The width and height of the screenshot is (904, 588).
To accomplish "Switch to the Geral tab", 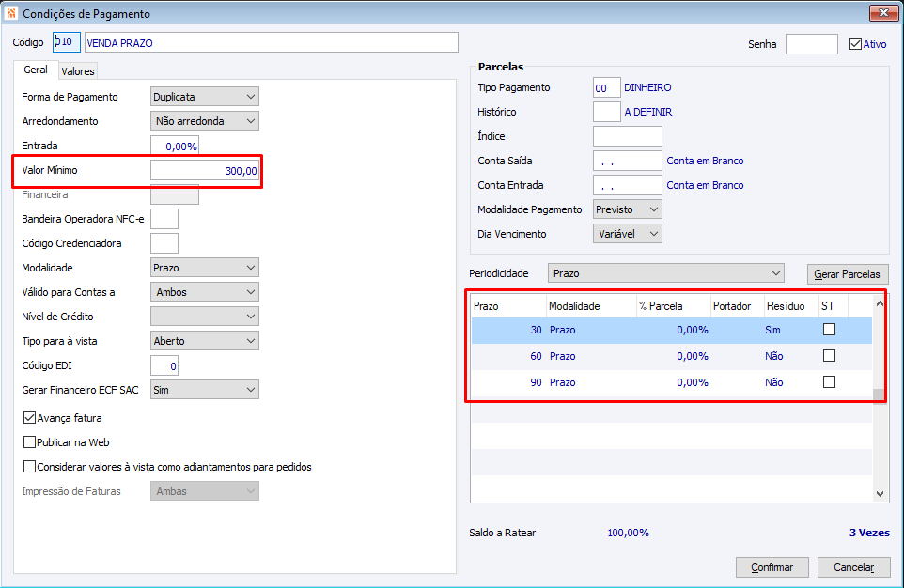I will click(x=36, y=70).
